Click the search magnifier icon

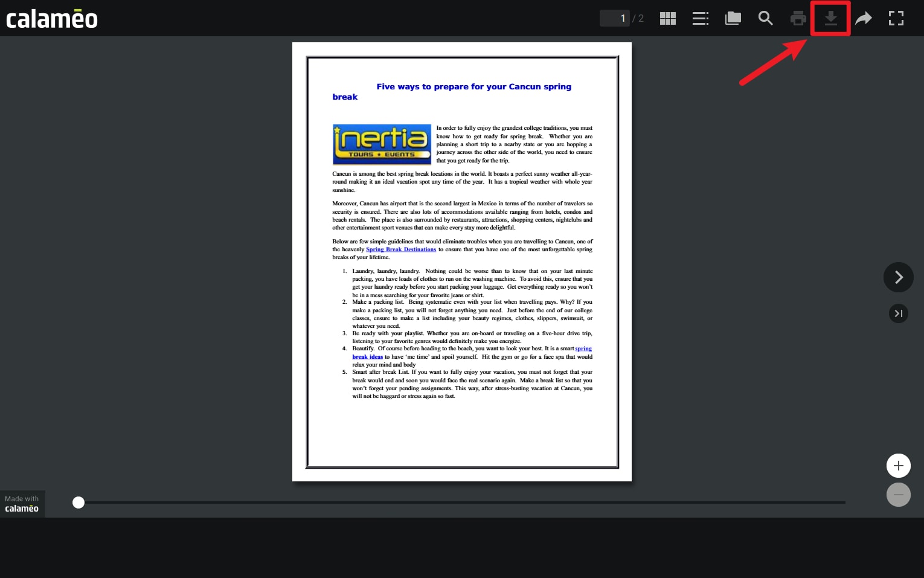click(765, 19)
